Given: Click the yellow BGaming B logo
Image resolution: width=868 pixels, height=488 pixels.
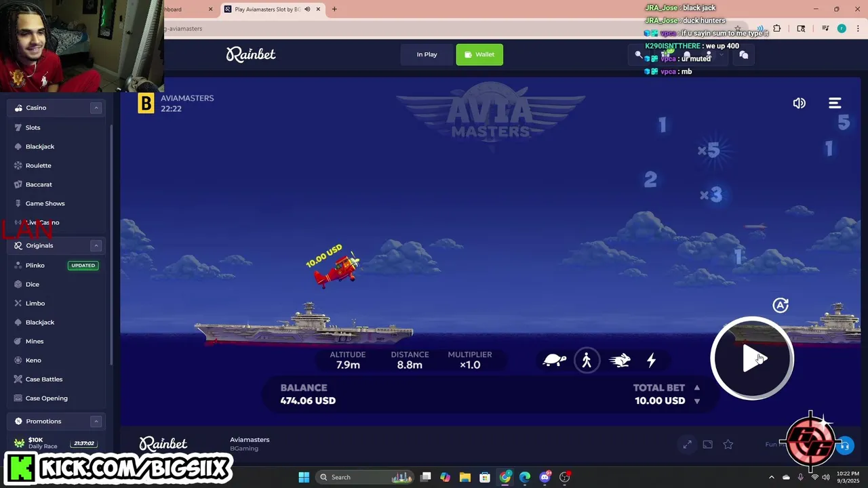Looking at the screenshot, I should point(146,103).
